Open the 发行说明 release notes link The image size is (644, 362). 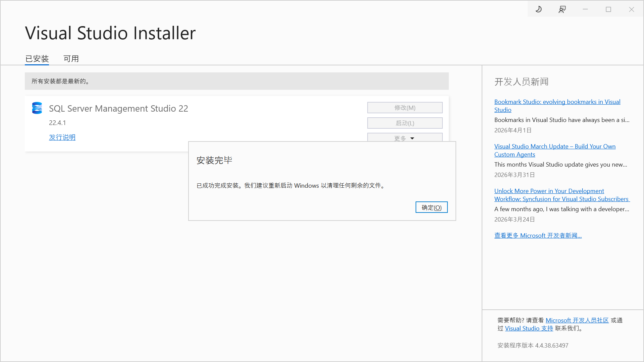[x=62, y=137]
